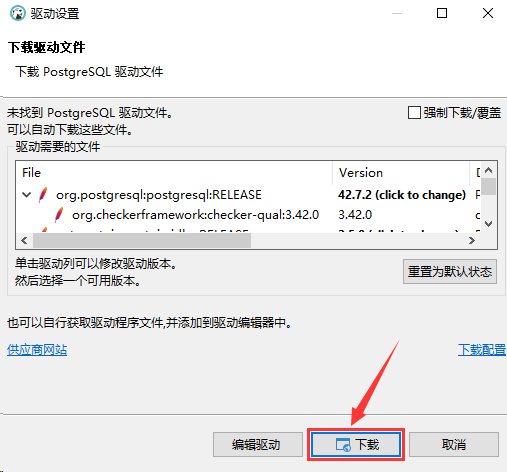Open the 供应商网站 link
Screen dimensions: 507x472
[x=37, y=350]
